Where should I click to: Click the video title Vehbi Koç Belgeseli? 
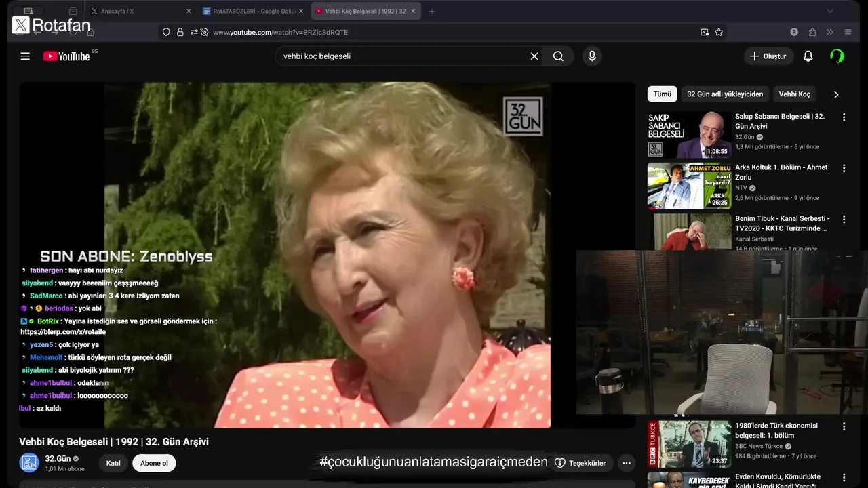pos(114,441)
